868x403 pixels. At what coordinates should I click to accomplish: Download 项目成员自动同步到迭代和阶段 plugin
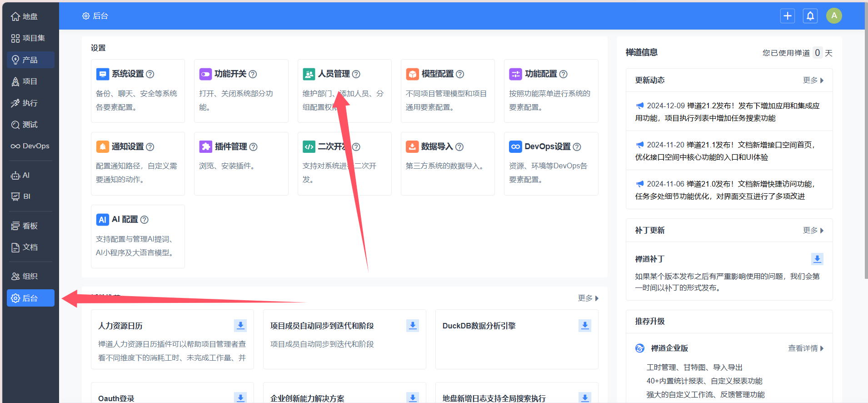click(413, 326)
